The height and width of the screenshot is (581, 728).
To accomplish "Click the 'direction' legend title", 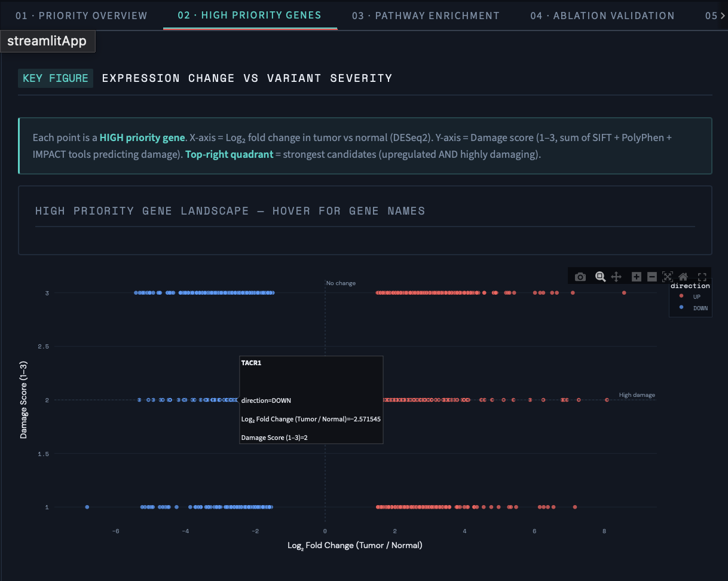I will [x=690, y=286].
